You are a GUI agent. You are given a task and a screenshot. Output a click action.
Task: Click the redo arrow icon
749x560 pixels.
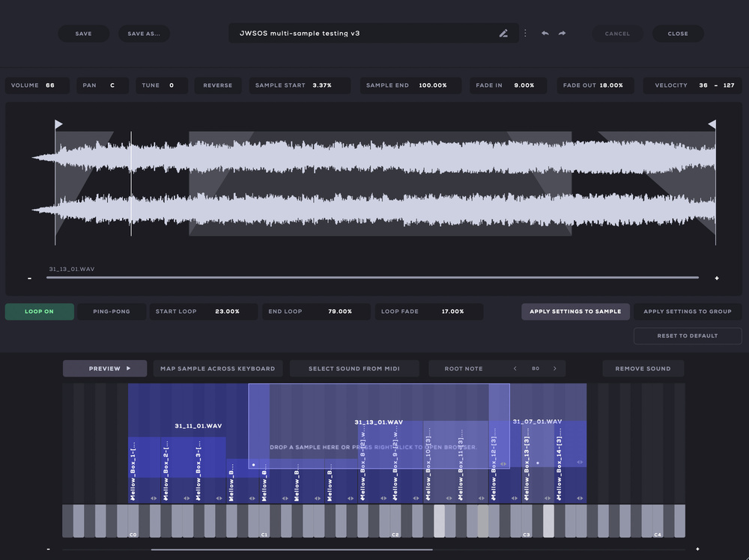(562, 34)
